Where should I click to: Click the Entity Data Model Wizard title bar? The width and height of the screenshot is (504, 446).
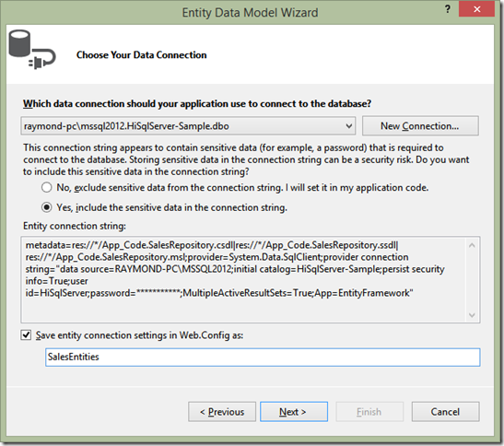tap(250, 13)
